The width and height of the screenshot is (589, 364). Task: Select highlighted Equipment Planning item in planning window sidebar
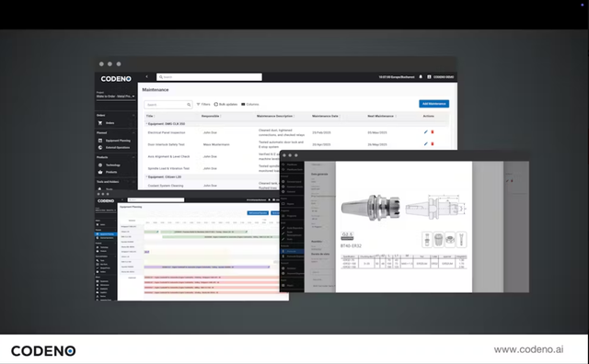[106, 234]
